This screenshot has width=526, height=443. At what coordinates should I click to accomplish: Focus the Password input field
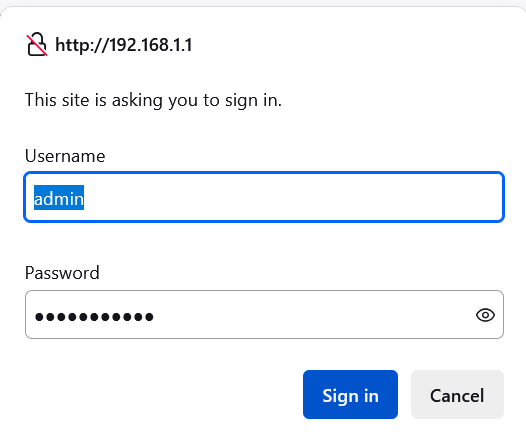(264, 315)
